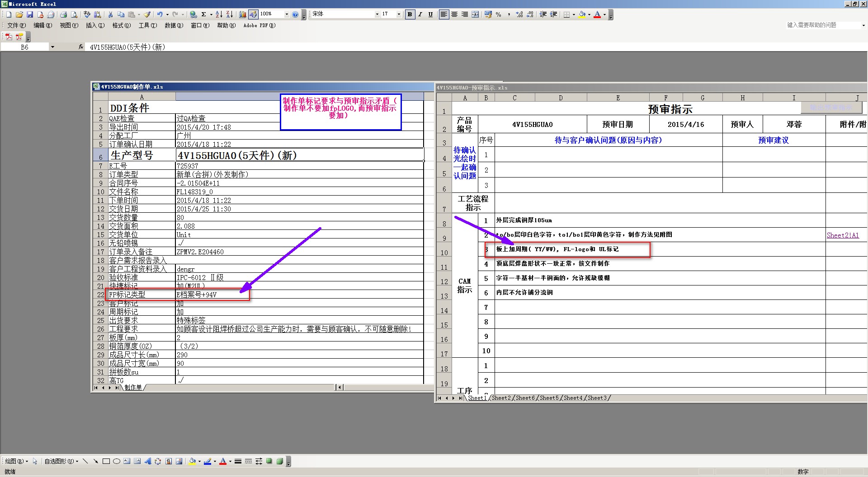Select the Arrow drawing tool
Viewport: 868px width, 477px height.
tap(95, 461)
